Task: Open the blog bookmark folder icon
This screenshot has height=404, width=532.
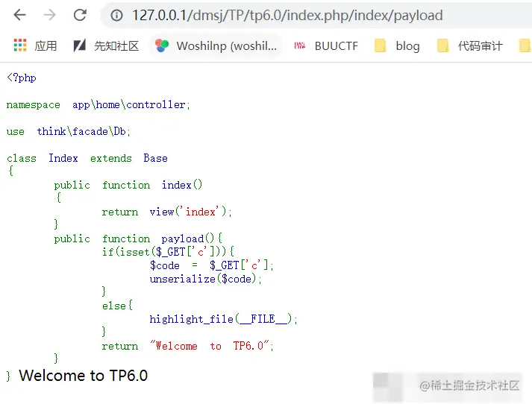Action: [x=380, y=45]
